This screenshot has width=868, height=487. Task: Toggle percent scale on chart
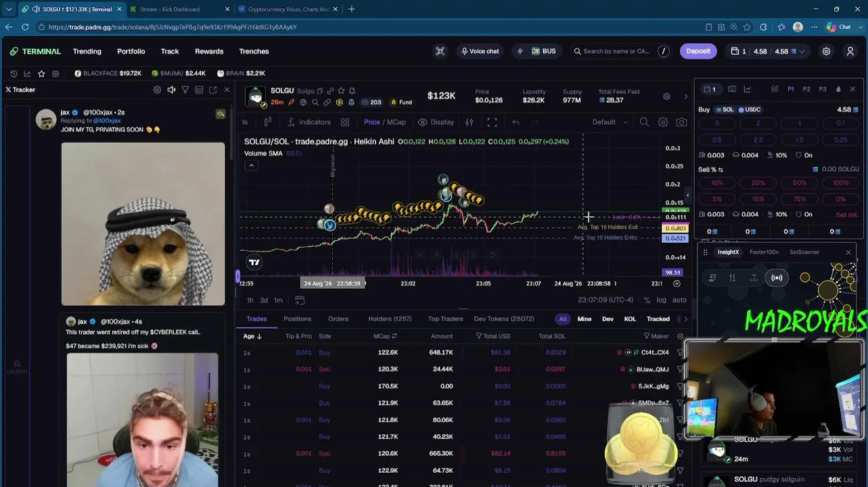647,300
